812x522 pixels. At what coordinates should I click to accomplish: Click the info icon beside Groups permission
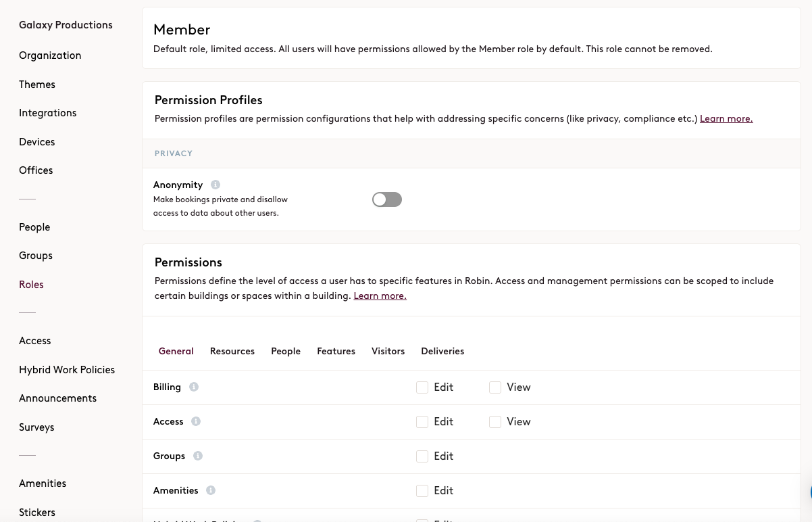[x=198, y=456]
